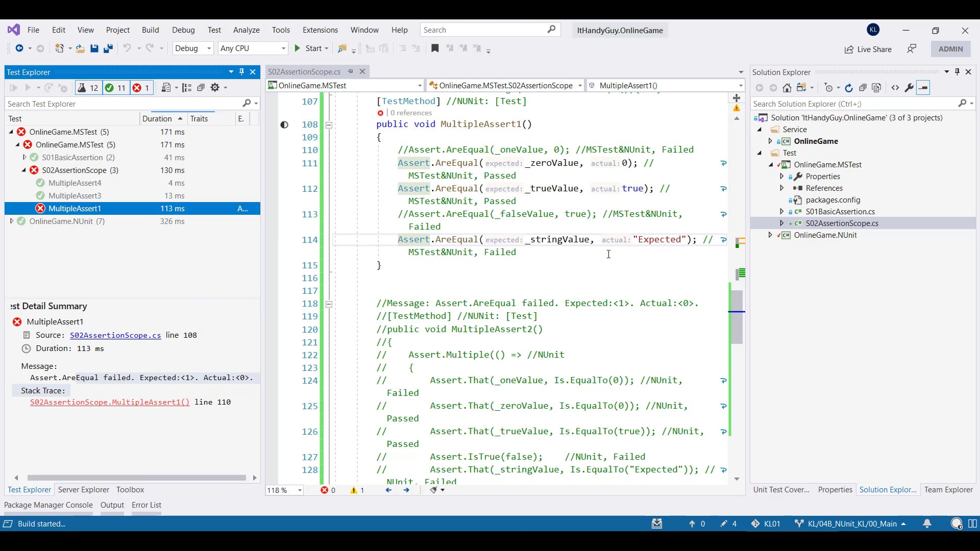Click Solution Explorer refresh icon
Screen dimensions: 980x551
[x=848, y=88]
